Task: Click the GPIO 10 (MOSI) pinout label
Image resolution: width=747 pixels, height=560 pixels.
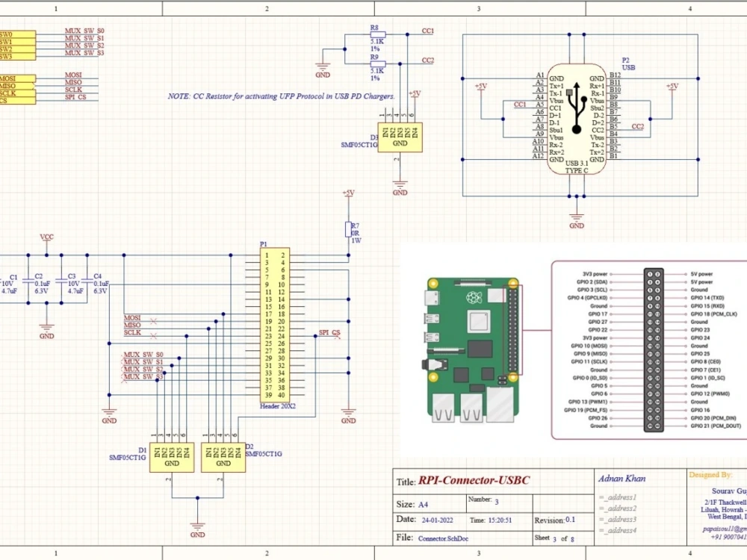Action: [589, 346]
